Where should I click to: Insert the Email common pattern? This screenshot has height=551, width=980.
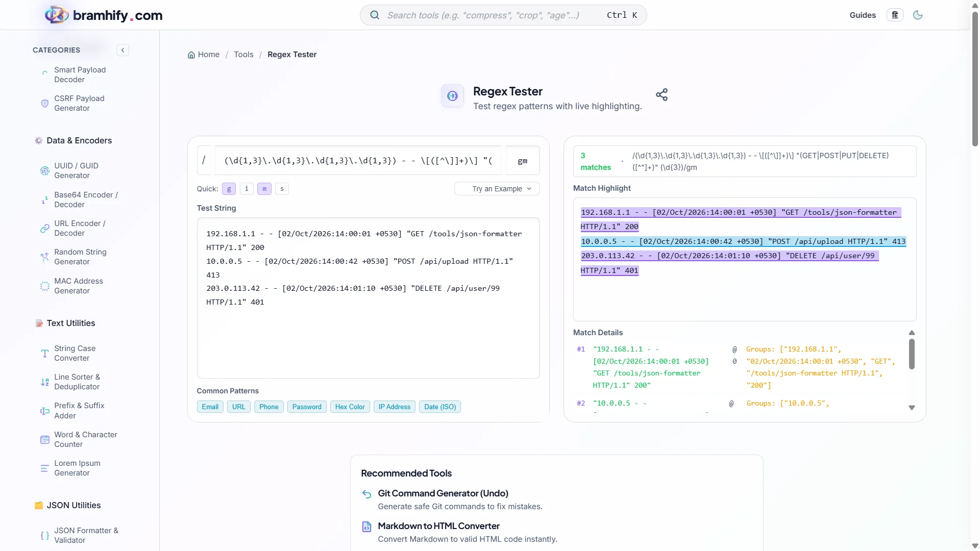click(210, 407)
